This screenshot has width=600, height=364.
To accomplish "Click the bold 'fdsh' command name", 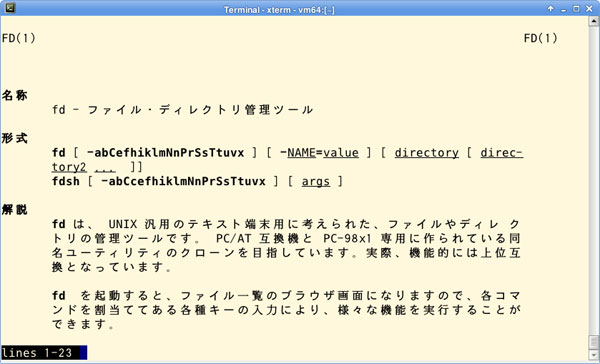I will (x=66, y=181).
